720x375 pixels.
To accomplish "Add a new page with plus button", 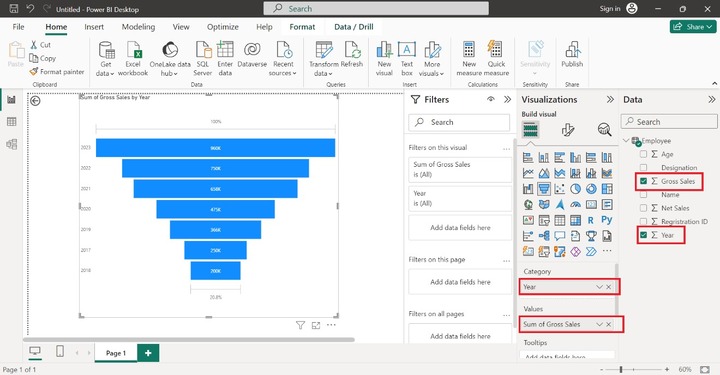I will tap(148, 353).
